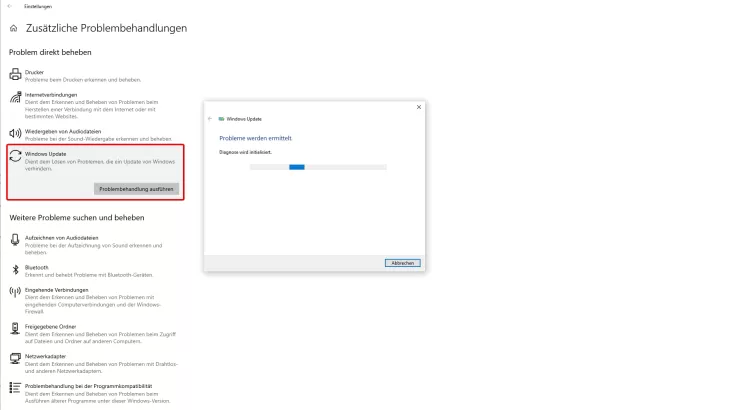Click the home icon beside the page title
The image size is (730, 410).
tap(14, 29)
